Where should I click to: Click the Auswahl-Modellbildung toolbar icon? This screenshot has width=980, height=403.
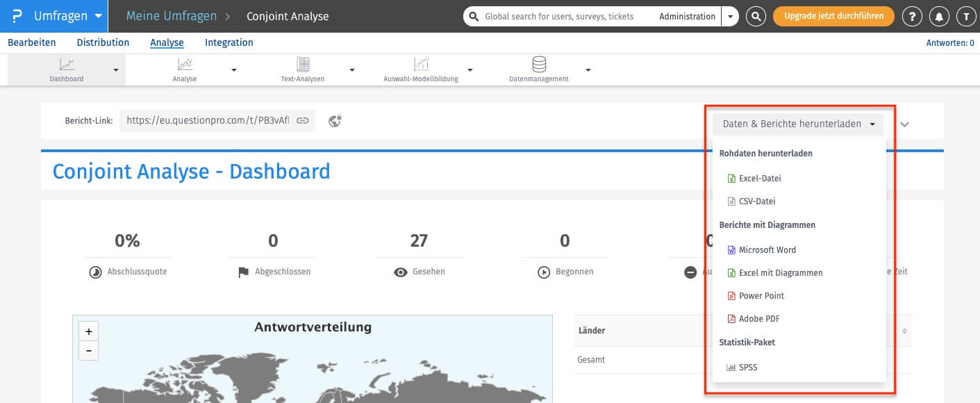[421, 65]
